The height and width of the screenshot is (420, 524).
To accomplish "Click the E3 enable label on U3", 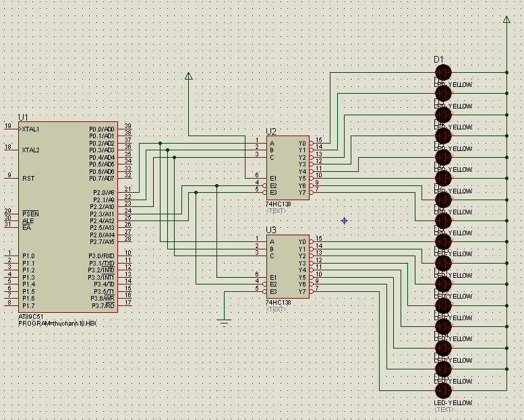I will pos(273,291).
